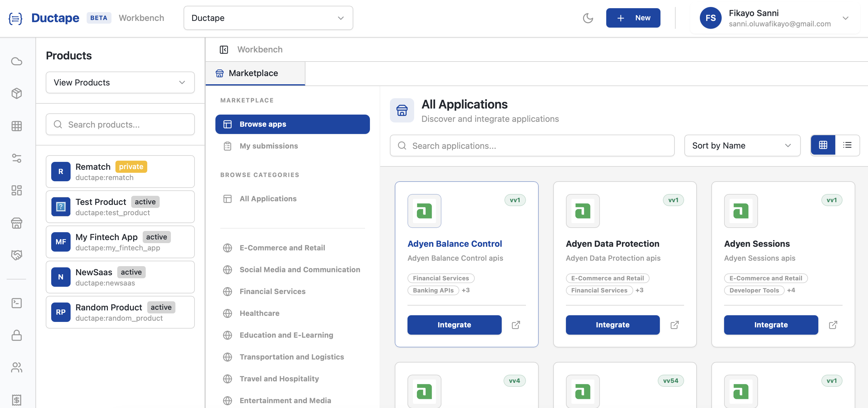Viewport: 868px width, 408px height.
Task: Focus the Search products field
Action: (120, 124)
